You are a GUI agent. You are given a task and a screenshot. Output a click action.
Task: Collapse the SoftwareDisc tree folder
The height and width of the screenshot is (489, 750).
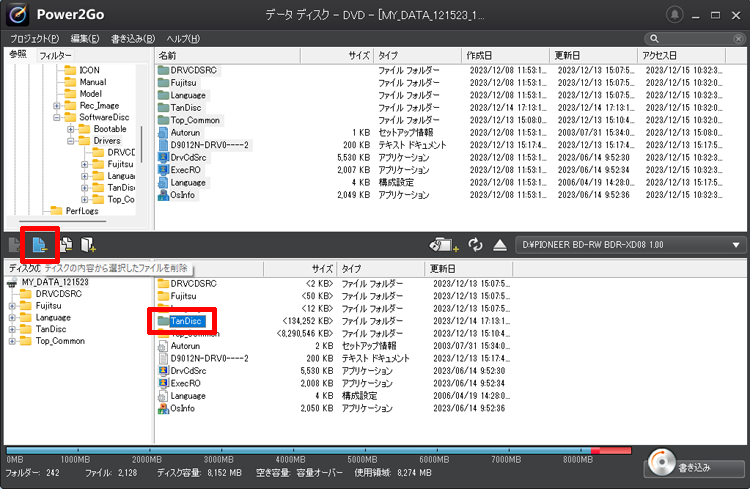click(x=58, y=117)
